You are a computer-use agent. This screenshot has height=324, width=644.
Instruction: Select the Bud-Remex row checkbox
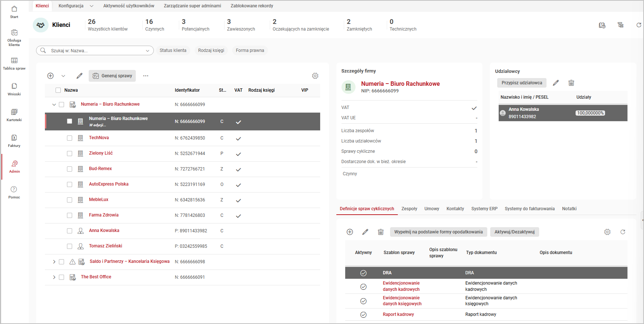[70, 169]
